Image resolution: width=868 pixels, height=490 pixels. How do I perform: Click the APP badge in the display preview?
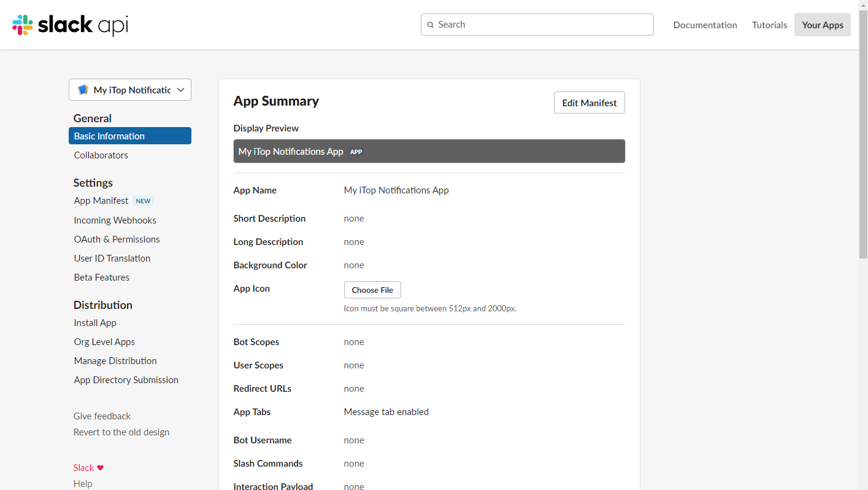tap(356, 152)
